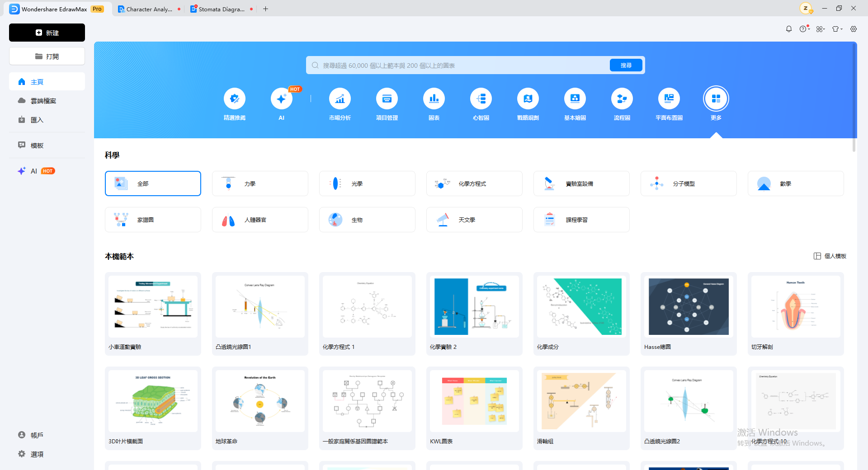
Task: Open the 凸透鏡光線圖1 template thumbnail
Action: point(260,307)
